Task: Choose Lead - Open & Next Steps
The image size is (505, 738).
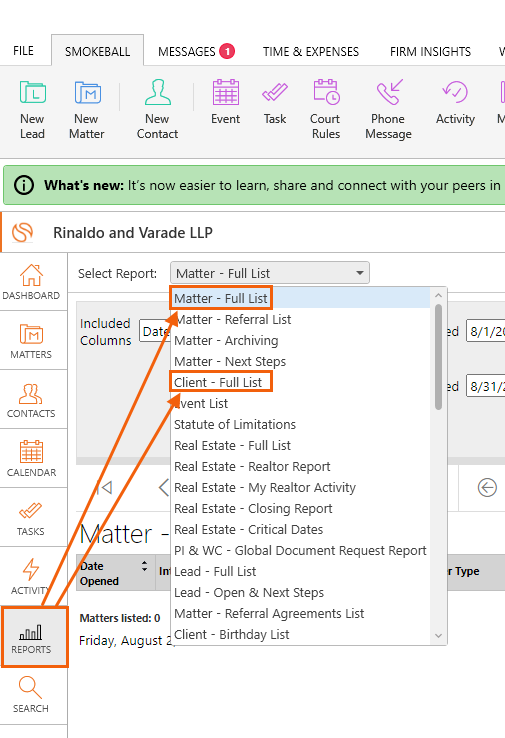Action: pyautogui.click(x=299, y=593)
